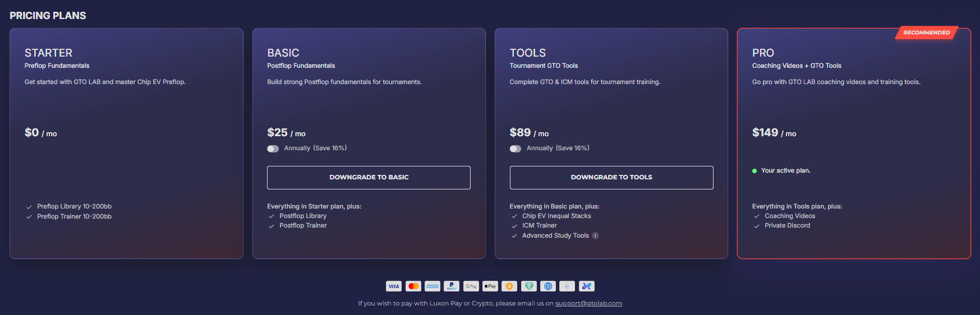Click the Luxon Pay icon

tap(587, 286)
